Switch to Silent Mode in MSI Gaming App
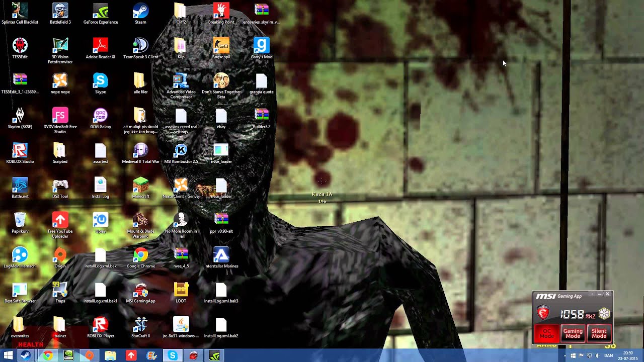Viewport: 644px width, 362px height. pyautogui.click(x=599, y=333)
